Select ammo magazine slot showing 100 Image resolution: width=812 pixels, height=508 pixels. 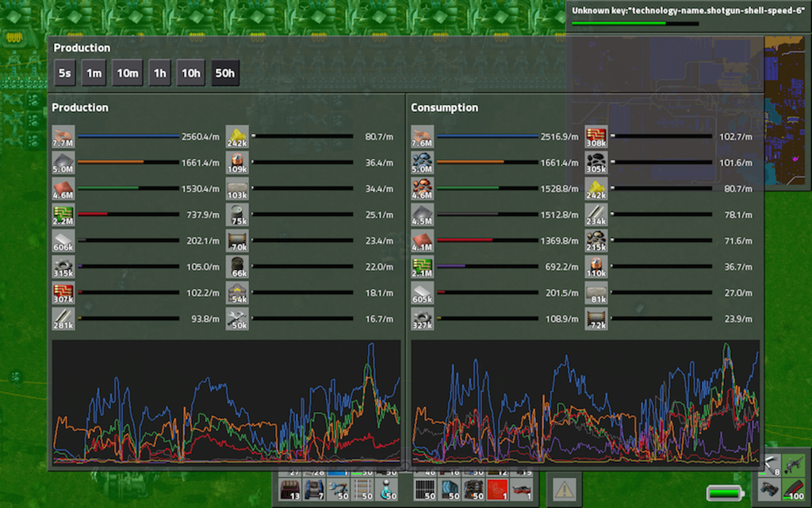click(794, 489)
